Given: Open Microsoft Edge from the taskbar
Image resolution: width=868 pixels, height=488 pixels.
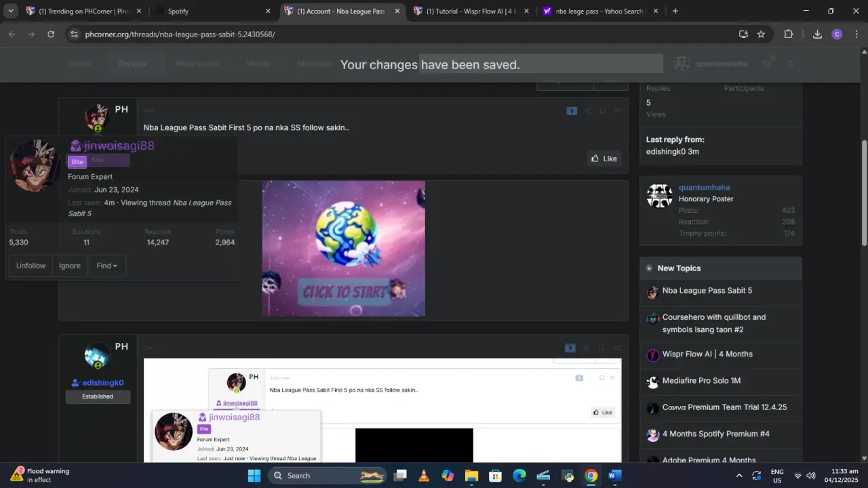Looking at the screenshot, I should pyautogui.click(x=519, y=476).
